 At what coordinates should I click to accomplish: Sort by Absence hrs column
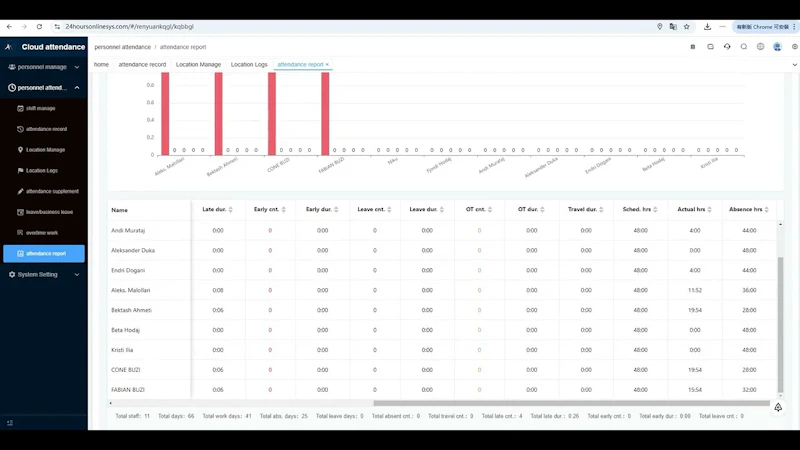pos(767,210)
